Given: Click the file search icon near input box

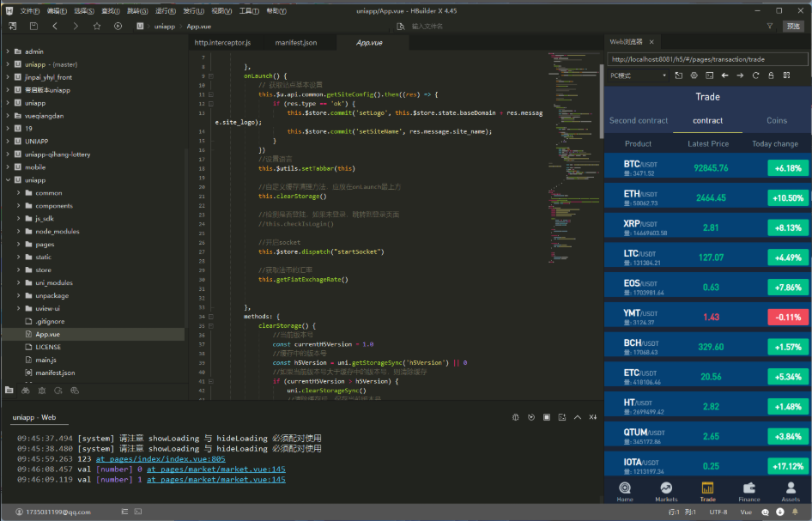Looking at the screenshot, I should 400,26.
